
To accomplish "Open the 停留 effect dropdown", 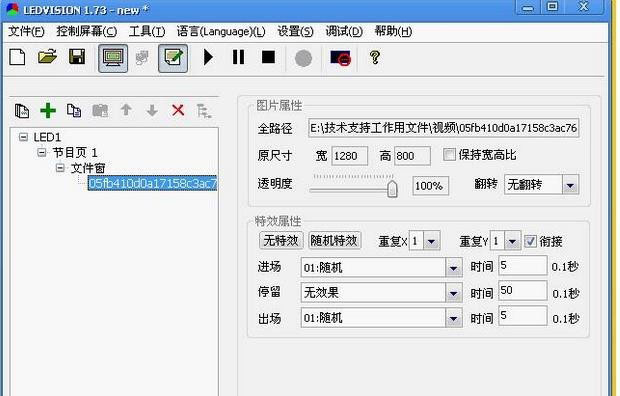I will 453,293.
